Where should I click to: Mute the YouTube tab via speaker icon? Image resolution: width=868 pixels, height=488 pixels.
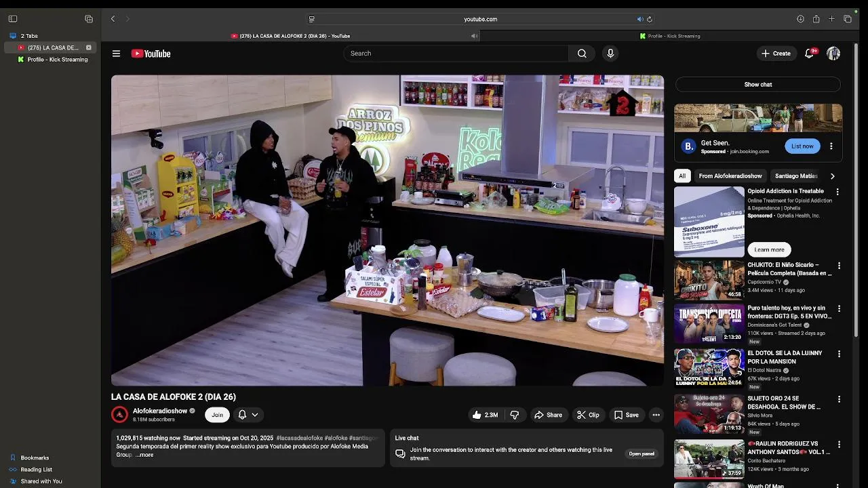474,36
